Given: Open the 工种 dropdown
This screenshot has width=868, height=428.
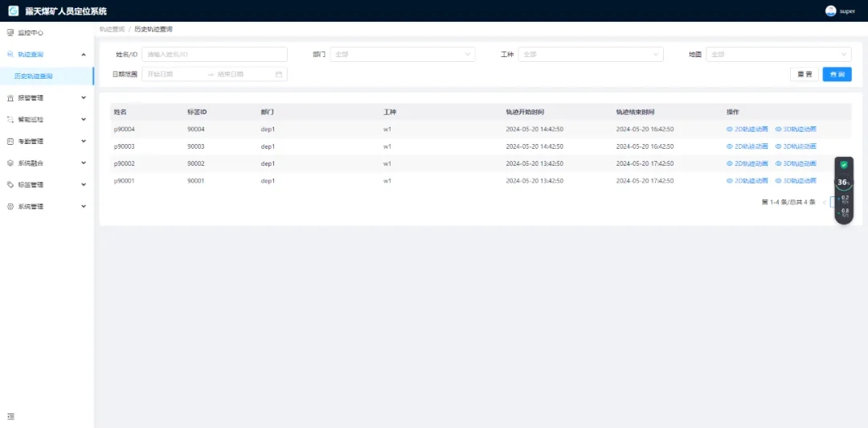Looking at the screenshot, I should click(591, 55).
